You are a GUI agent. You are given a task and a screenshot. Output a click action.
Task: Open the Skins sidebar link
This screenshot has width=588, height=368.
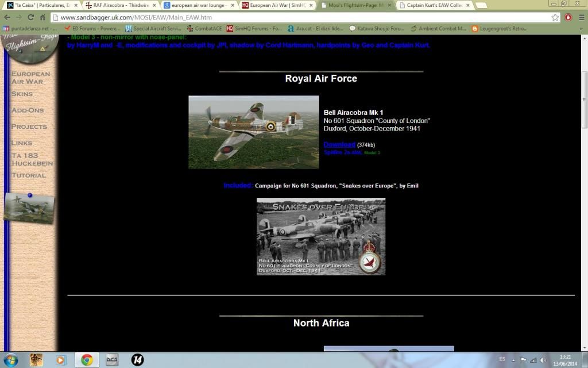pyautogui.click(x=22, y=94)
